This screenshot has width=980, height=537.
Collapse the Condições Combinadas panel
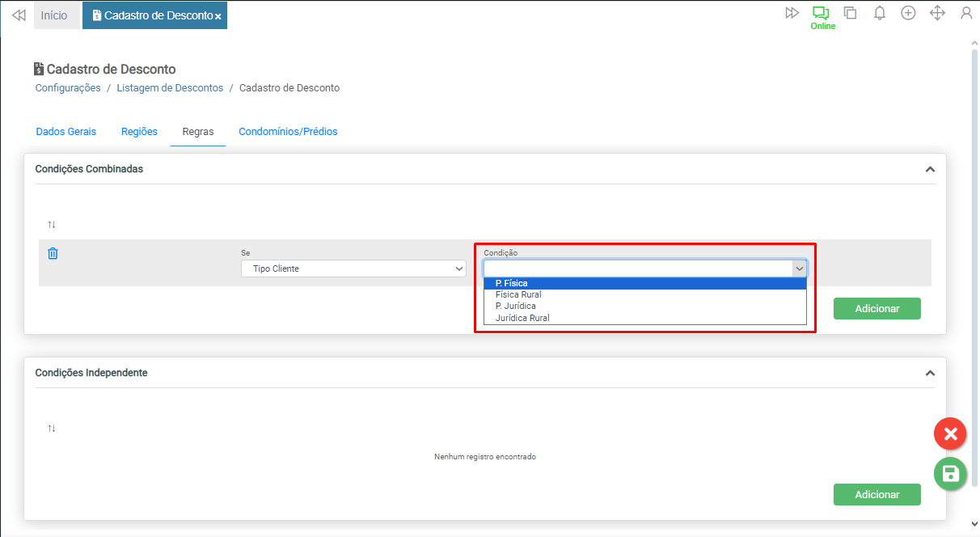[x=930, y=170]
